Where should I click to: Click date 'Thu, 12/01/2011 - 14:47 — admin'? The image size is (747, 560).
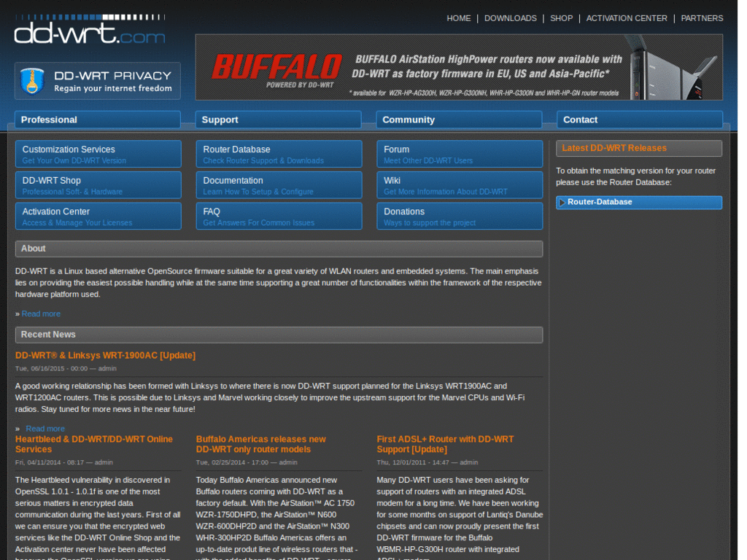(x=427, y=462)
